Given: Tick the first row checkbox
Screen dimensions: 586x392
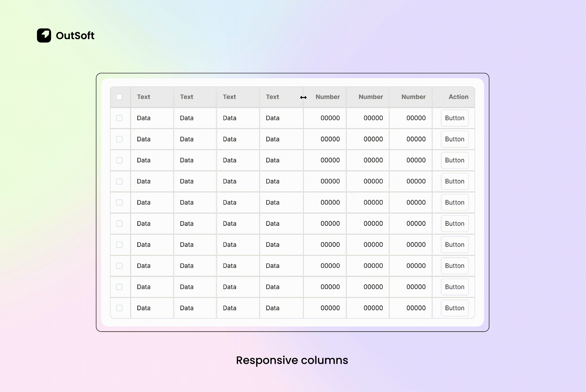Looking at the screenshot, I should point(119,118).
